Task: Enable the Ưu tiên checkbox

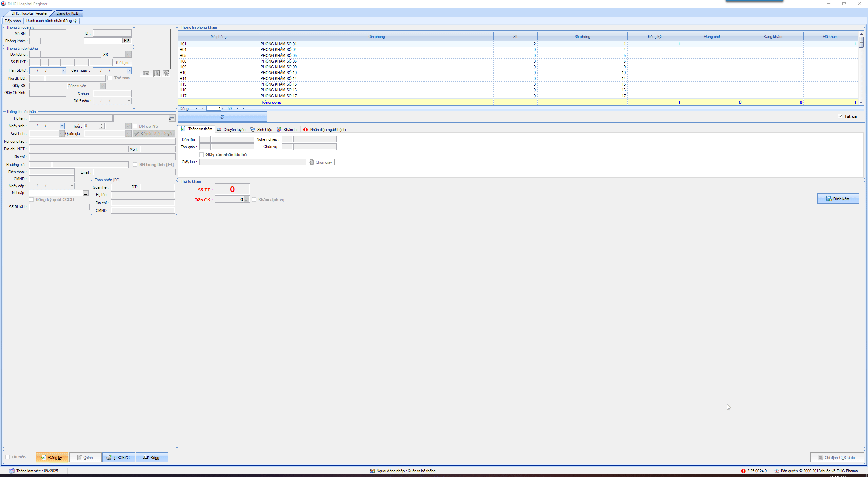Action: (x=8, y=457)
